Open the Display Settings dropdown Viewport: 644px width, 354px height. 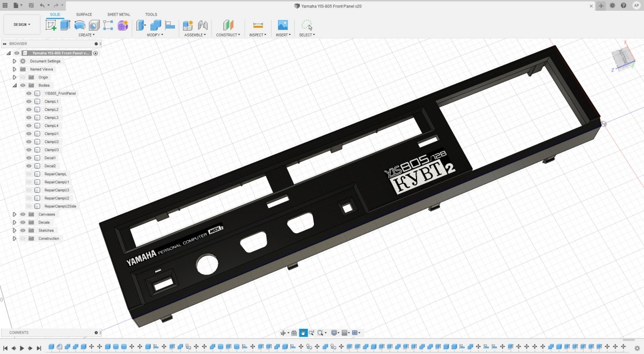point(335,333)
